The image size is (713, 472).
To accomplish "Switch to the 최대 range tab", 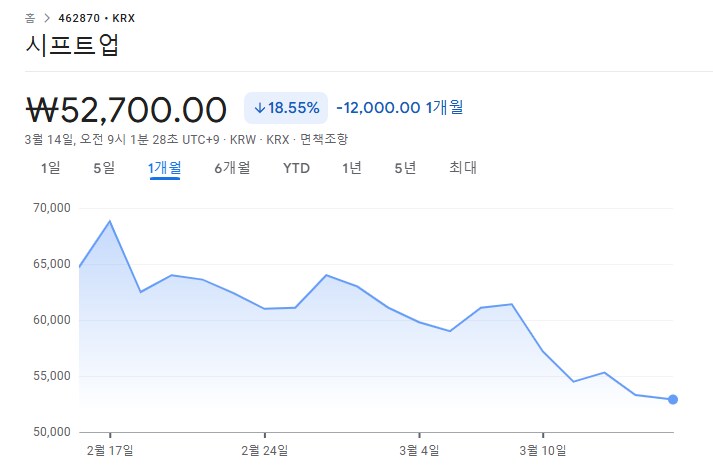I will click(x=463, y=168).
